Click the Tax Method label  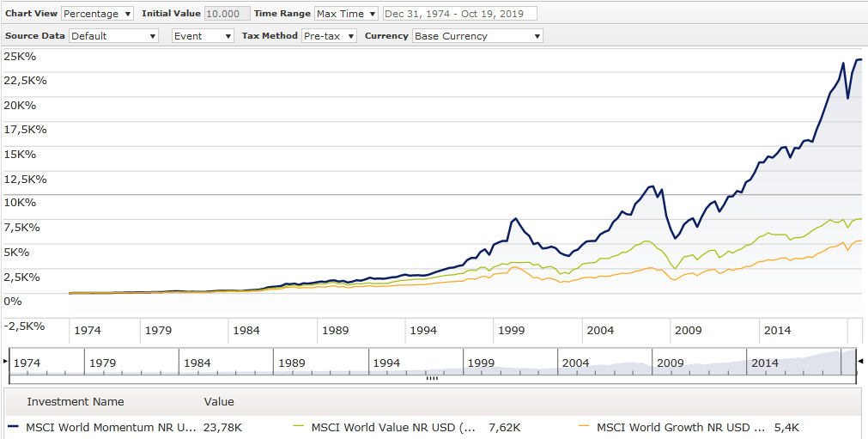coord(270,36)
